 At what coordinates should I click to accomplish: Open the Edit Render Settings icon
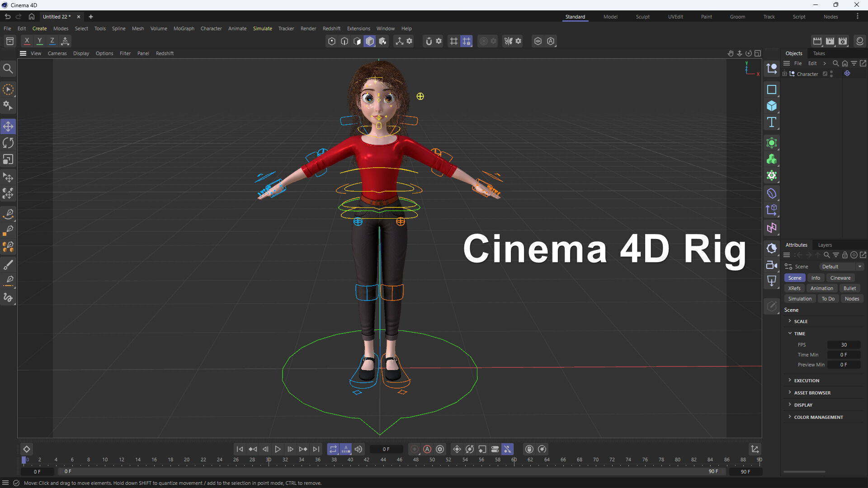(843, 41)
